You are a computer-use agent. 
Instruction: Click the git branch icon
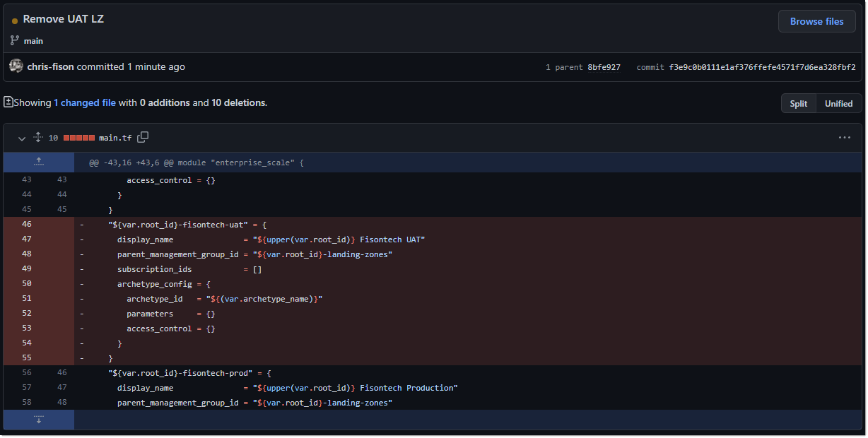point(15,40)
